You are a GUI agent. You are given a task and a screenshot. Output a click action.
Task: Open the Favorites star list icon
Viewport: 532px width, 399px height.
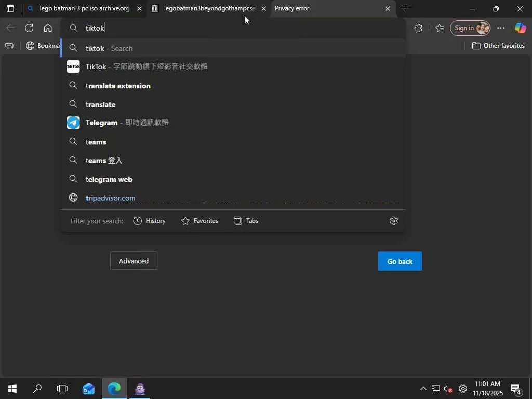coord(440,28)
